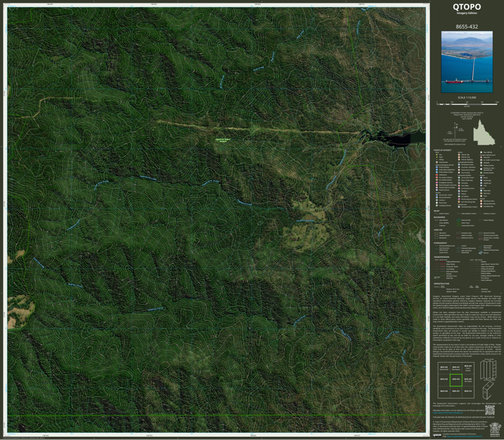
Task: Select the bottom-right adjoining sheet cell
Action: click(x=468, y=391)
